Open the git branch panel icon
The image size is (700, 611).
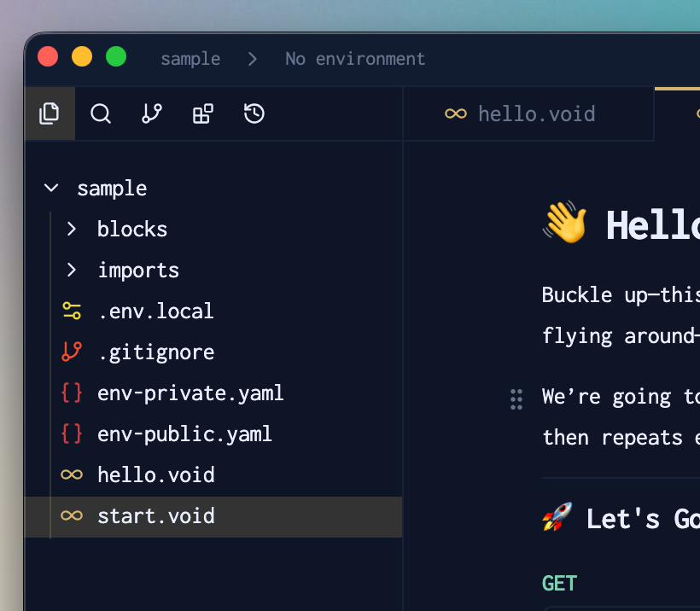click(152, 113)
